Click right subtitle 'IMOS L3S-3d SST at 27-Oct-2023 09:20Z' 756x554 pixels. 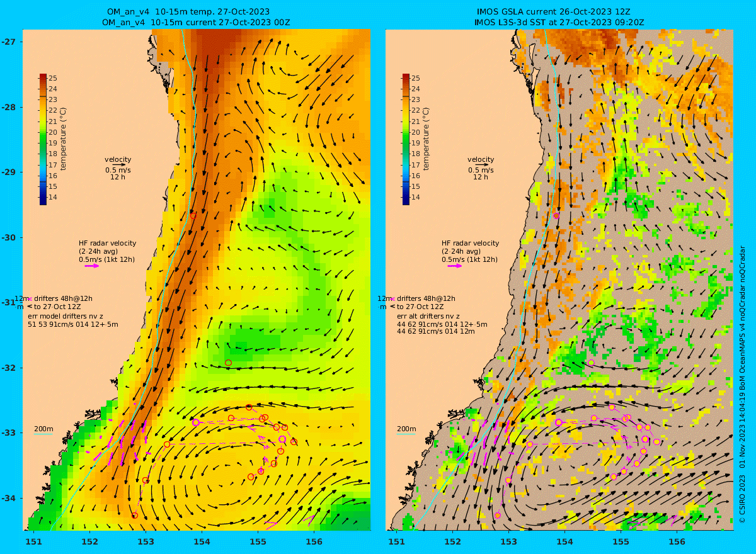[x=559, y=22]
